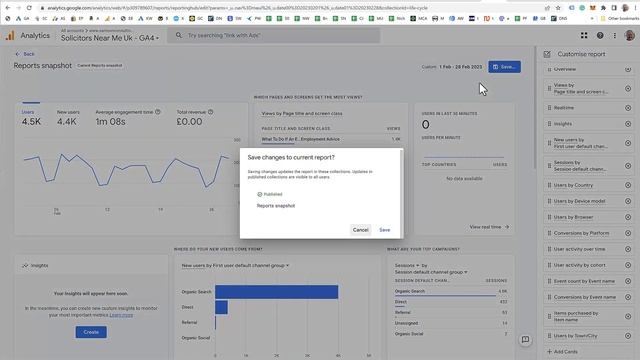Click the blue Create button in Insights card
This screenshot has width=640, height=360.
tap(91, 332)
